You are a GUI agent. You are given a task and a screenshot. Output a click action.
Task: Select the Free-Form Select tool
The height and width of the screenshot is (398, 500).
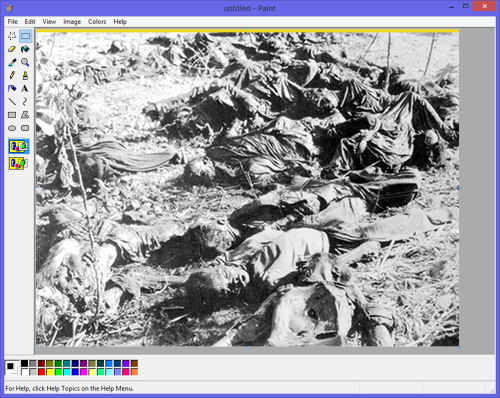[x=12, y=36]
